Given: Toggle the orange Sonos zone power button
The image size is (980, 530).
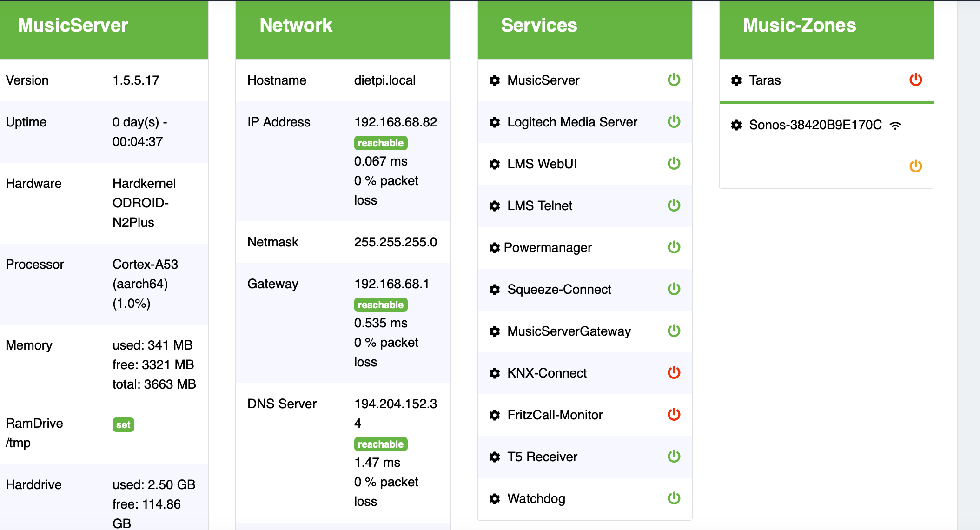Looking at the screenshot, I should pos(916,166).
